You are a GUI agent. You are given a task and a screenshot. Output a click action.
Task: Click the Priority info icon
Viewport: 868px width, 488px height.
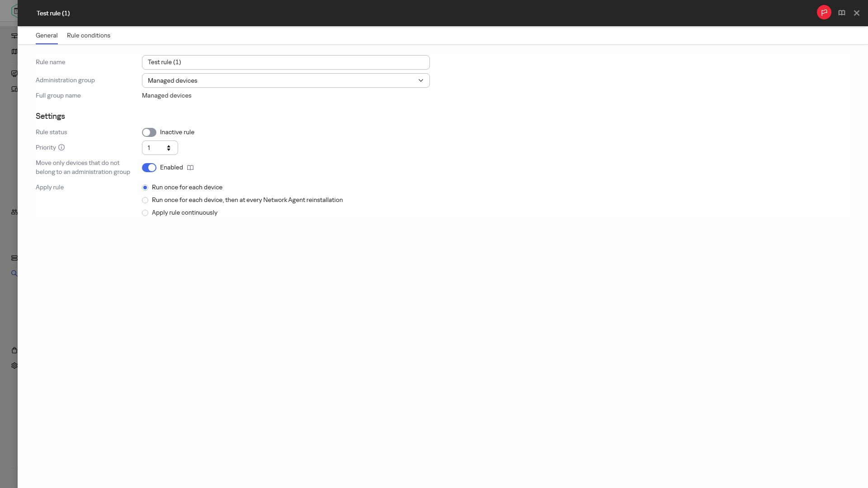pyautogui.click(x=61, y=147)
